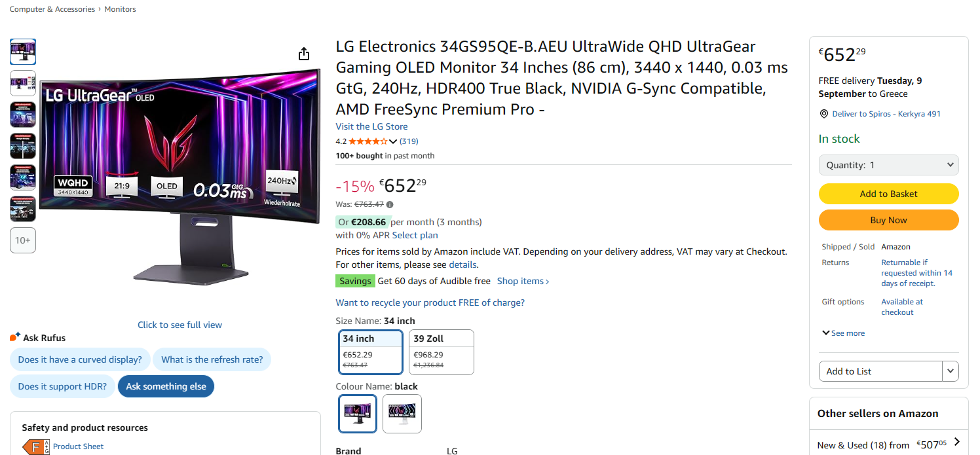This screenshot has width=980, height=455.
Task: Select the 39 Zoll size option
Action: point(442,352)
